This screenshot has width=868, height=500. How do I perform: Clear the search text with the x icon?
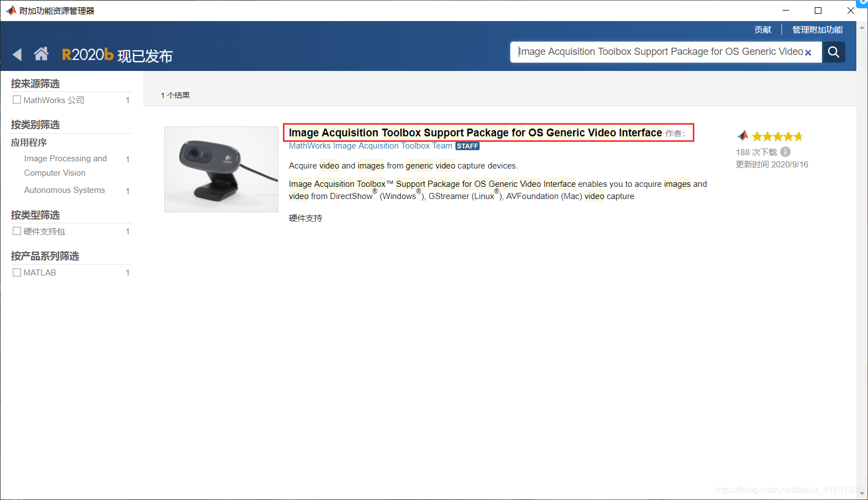[808, 53]
